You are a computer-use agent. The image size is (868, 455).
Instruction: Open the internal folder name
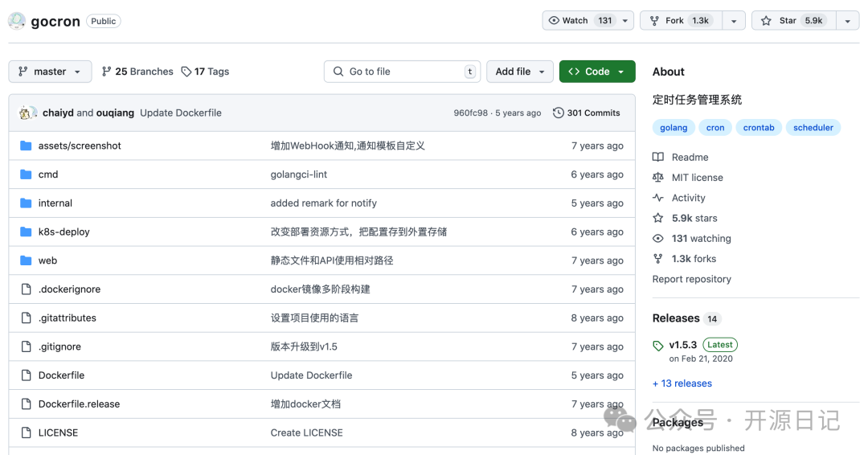(55, 203)
